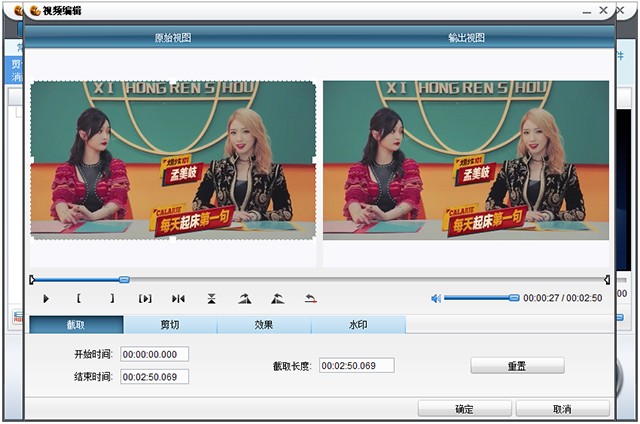The height and width of the screenshot is (424, 640).
Task: Switch to the 剪切 tab
Action: (x=170, y=325)
